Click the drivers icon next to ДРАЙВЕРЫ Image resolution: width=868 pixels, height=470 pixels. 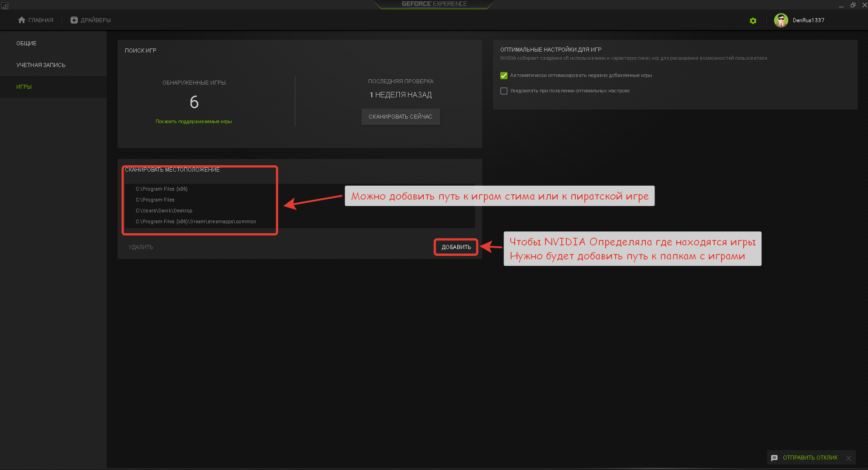pos(74,20)
